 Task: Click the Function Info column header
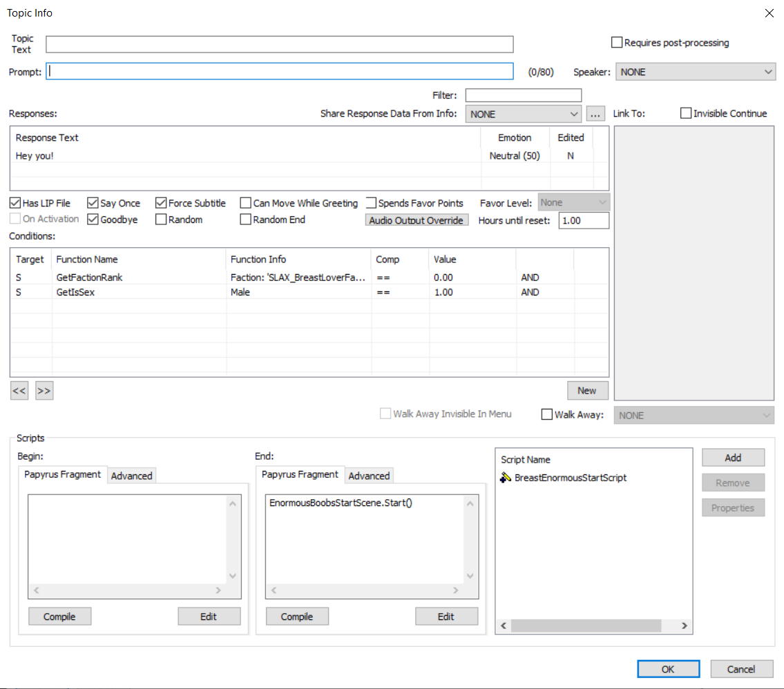[x=298, y=260]
